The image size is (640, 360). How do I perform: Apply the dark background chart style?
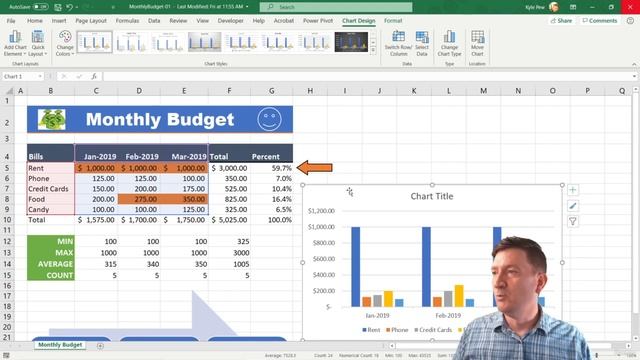(351, 42)
